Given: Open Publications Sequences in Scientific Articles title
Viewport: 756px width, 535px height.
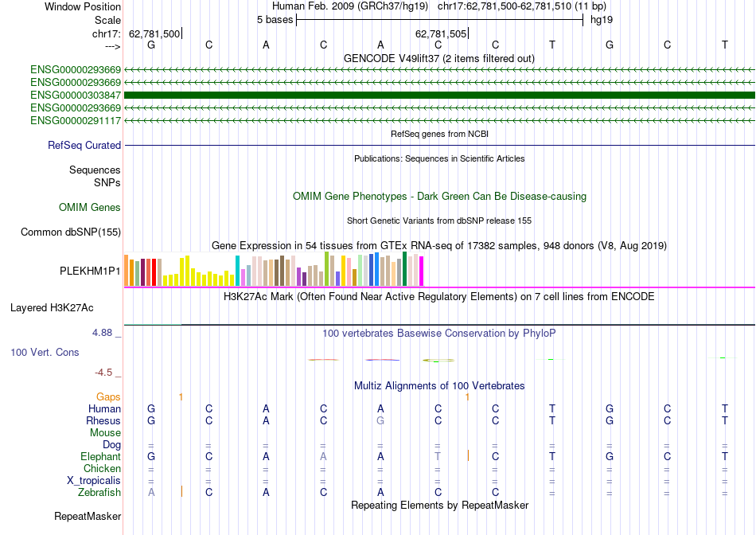Looking at the screenshot, I should click(439, 158).
